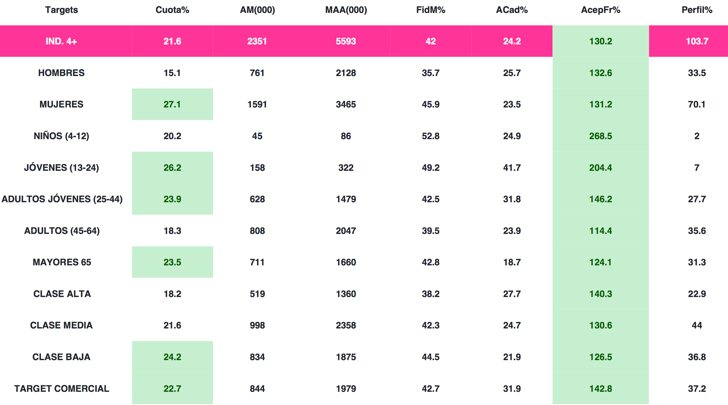Image resolution: width=728 pixels, height=405 pixels.
Task: Click the Targets column header
Action: click(x=62, y=9)
